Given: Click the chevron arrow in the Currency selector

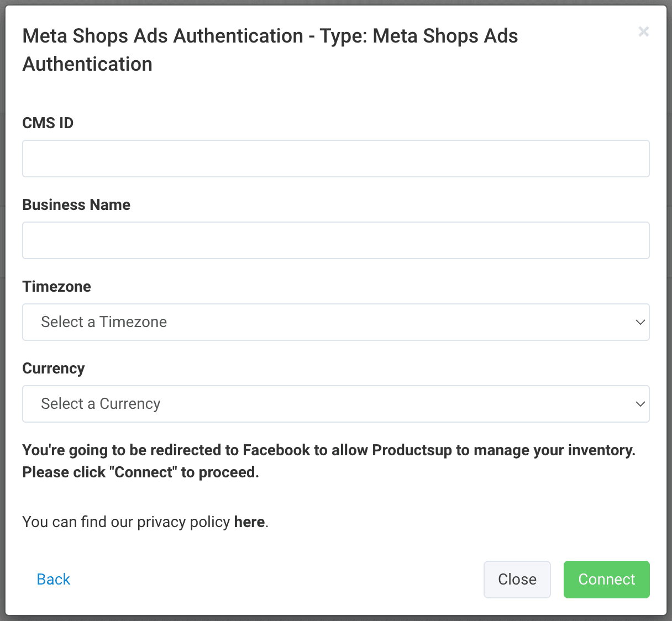Looking at the screenshot, I should tap(640, 404).
